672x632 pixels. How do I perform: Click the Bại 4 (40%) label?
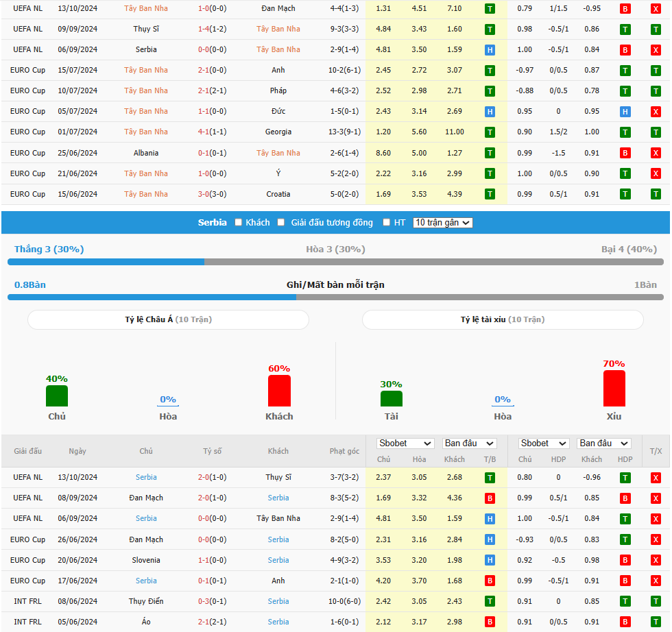[x=629, y=250]
